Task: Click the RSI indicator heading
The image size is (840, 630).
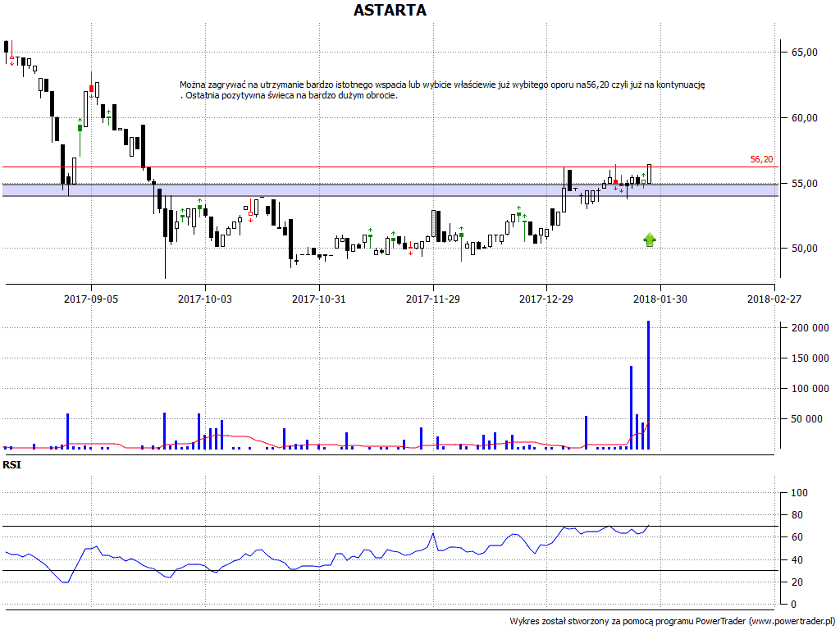Action: click(x=11, y=465)
